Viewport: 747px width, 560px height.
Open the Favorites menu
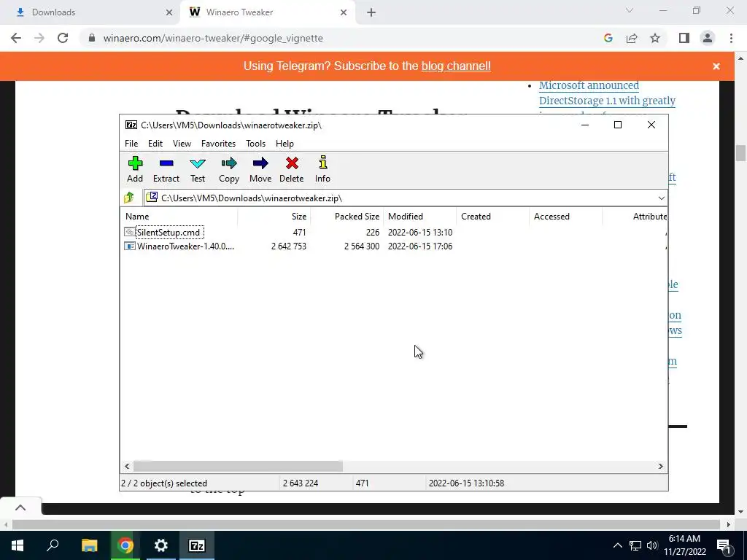218,144
